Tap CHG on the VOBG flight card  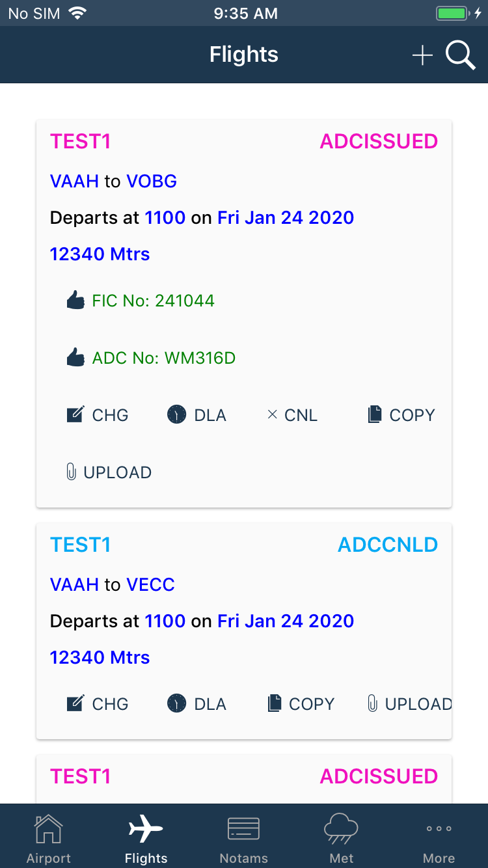point(98,415)
